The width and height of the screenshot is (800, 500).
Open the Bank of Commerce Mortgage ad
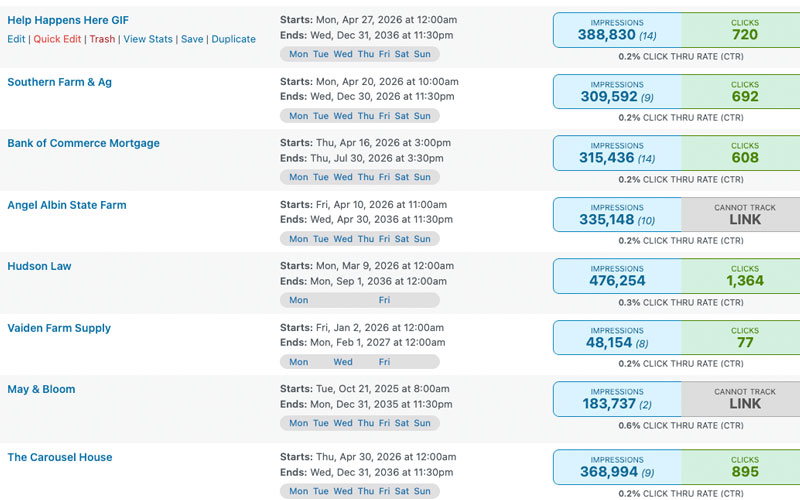tap(83, 143)
